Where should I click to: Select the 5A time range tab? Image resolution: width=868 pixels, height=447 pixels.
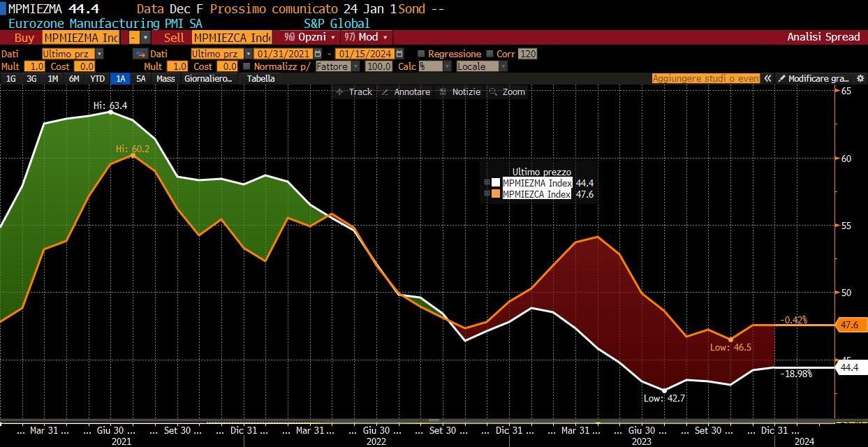click(x=141, y=79)
